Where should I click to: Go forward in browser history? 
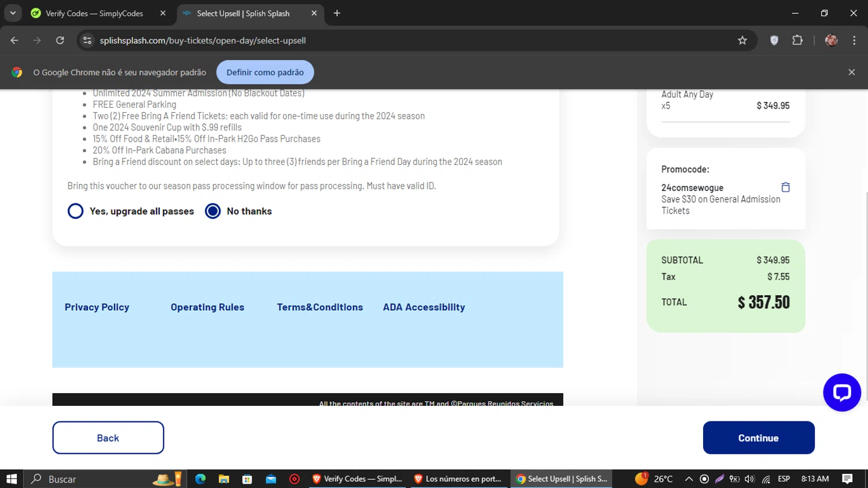click(37, 41)
